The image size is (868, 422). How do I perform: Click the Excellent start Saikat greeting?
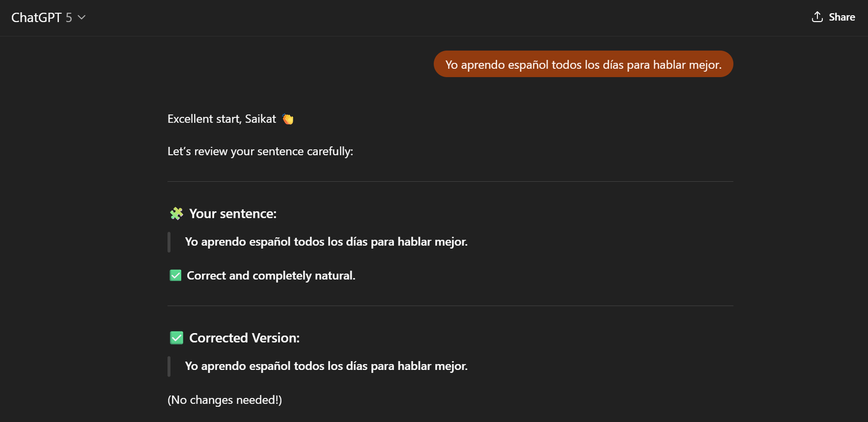222,118
